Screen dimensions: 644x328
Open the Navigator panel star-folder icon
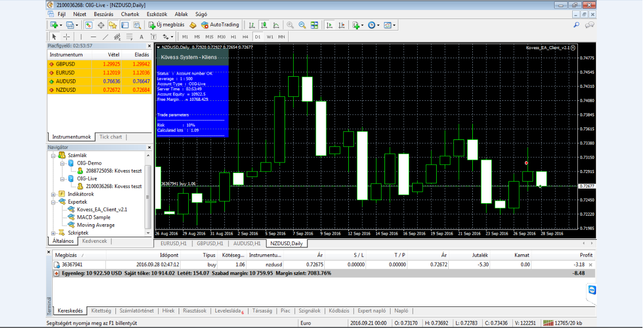pos(113,25)
